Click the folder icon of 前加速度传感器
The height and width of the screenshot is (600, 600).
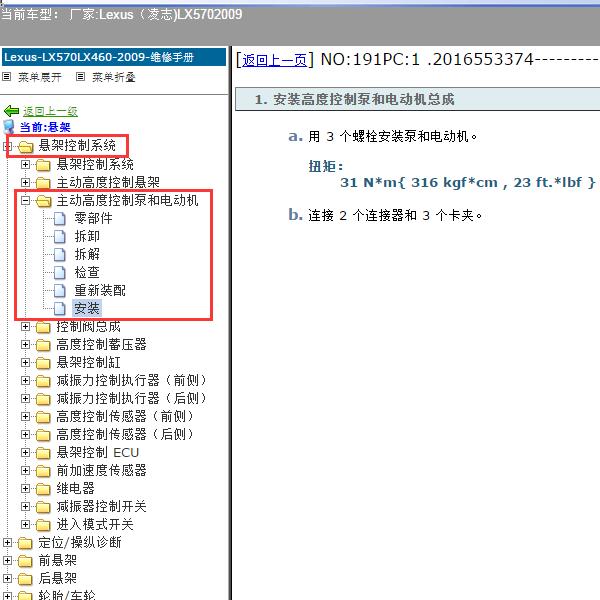click(x=43, y=471)
